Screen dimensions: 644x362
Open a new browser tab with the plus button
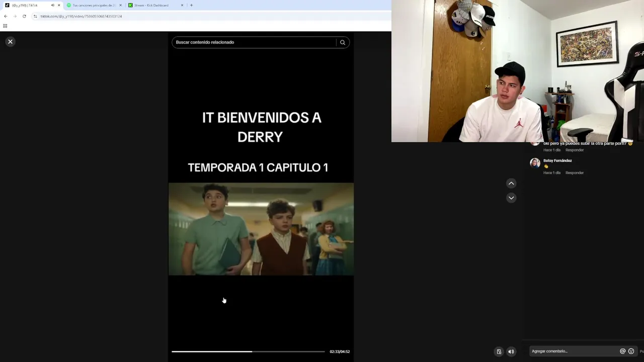point(191,5)
